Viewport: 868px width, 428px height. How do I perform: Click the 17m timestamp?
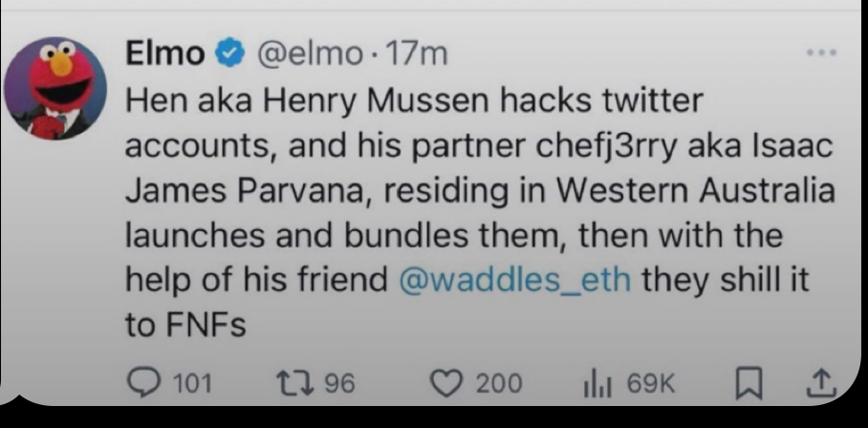pyautogui.click(x=415, y=55)
